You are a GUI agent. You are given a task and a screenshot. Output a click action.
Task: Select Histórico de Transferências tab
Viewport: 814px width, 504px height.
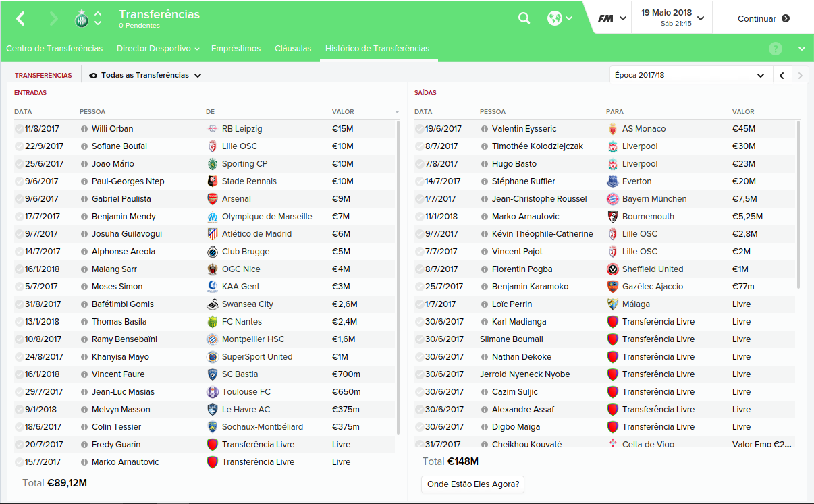pyautogui.click(x=377, y=49)
